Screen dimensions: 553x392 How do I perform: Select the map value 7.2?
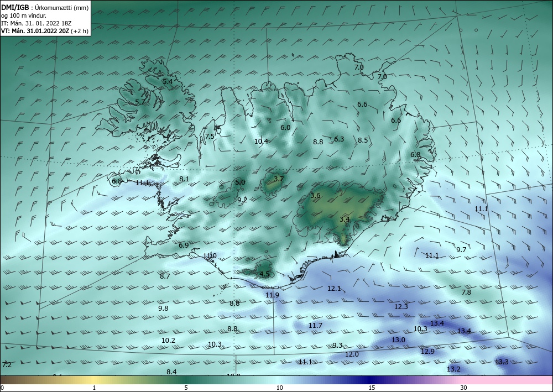pos(7,364)
